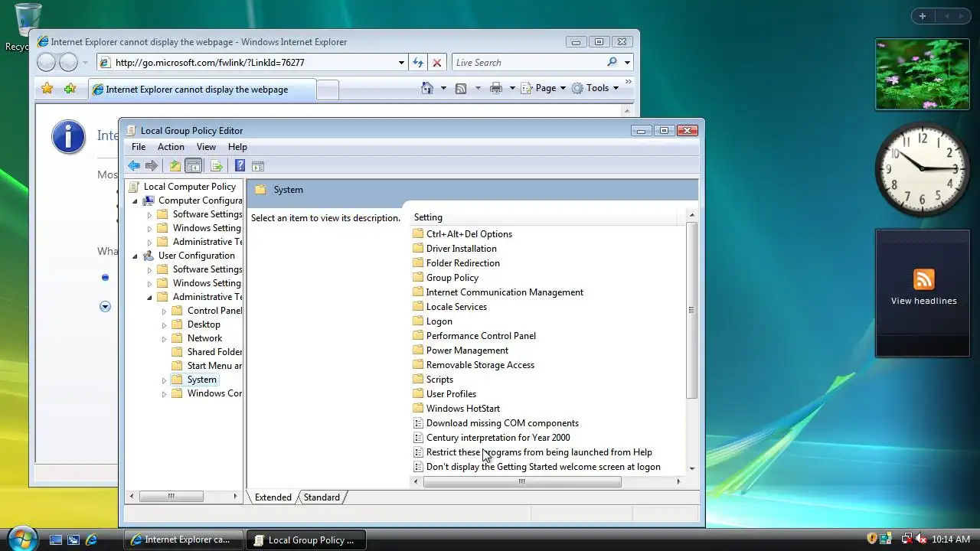980x551 pixels.
Task: Click Local Group Policy taskbar button
Action: 306,540
